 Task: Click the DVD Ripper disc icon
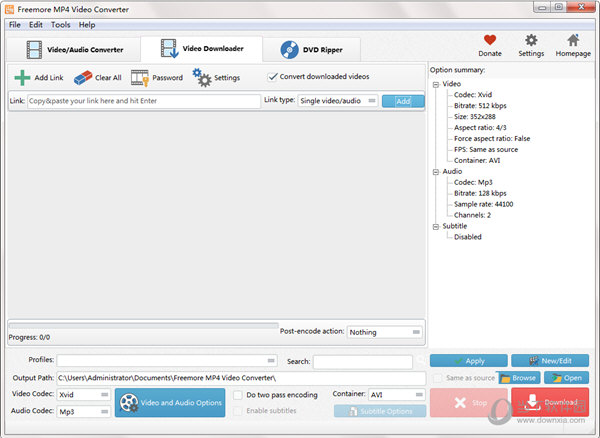pyautogui.click(x=289, y=50)
